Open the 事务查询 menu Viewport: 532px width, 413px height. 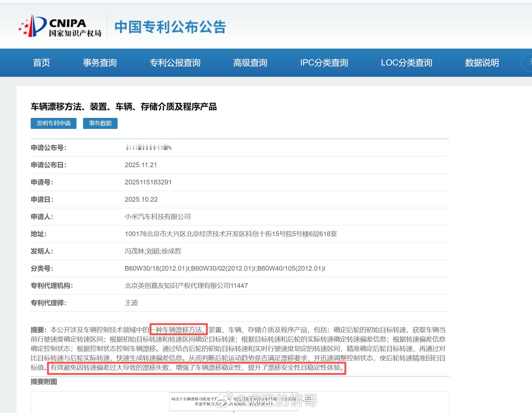[x=99, y=62]
